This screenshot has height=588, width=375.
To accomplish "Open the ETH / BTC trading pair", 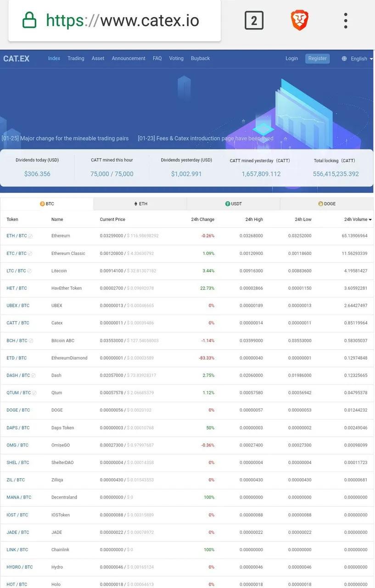I will [17, 236].
